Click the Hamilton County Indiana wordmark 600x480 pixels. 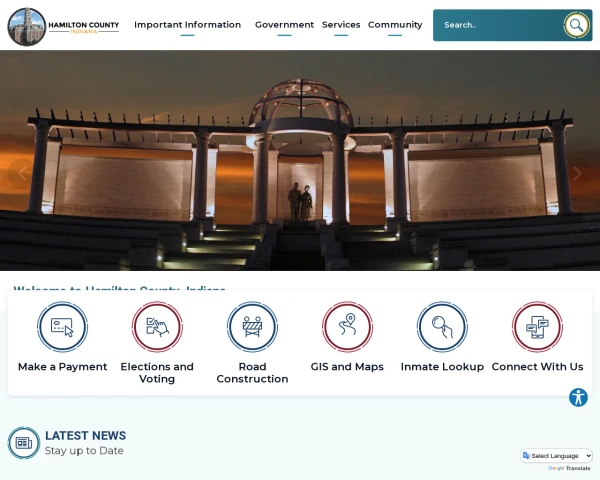point(83,27)
